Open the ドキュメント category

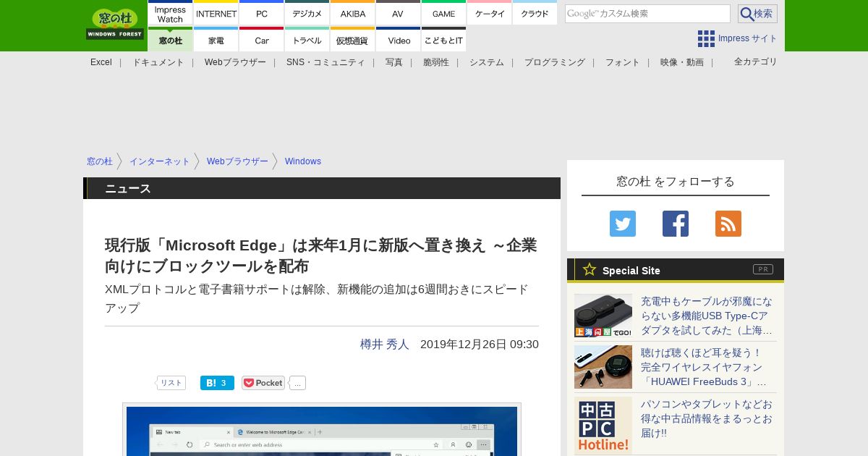coord(158,62)
